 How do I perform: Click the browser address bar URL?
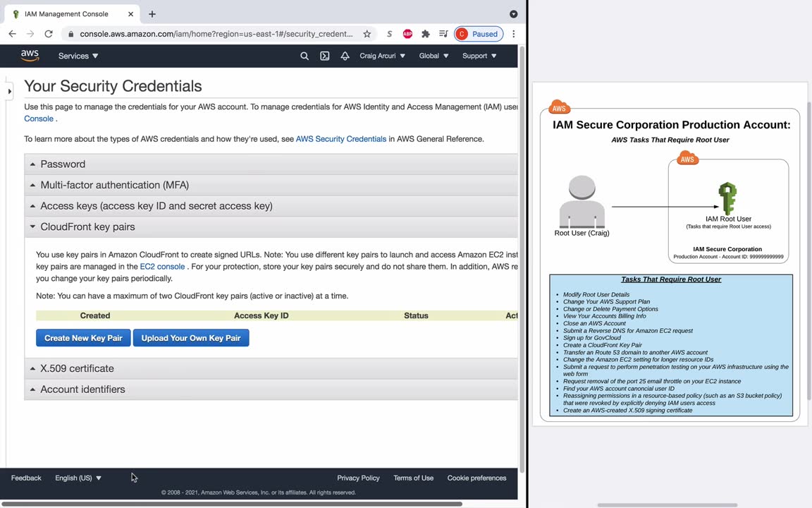point(216,34)
